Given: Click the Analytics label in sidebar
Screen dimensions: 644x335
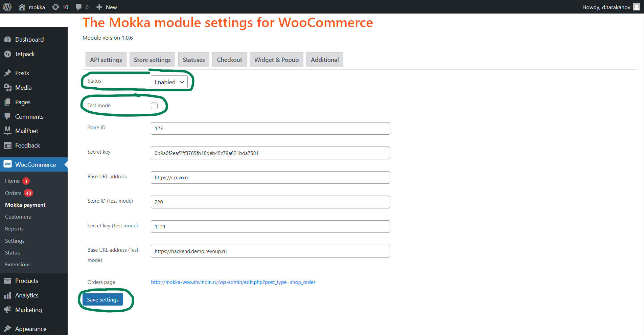Looking at the screenshot, I should pos(27,295).
